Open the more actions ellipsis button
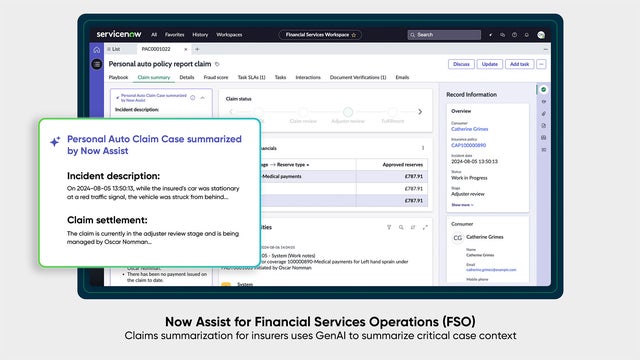640x360 pixels. click(x=541, y=64)
